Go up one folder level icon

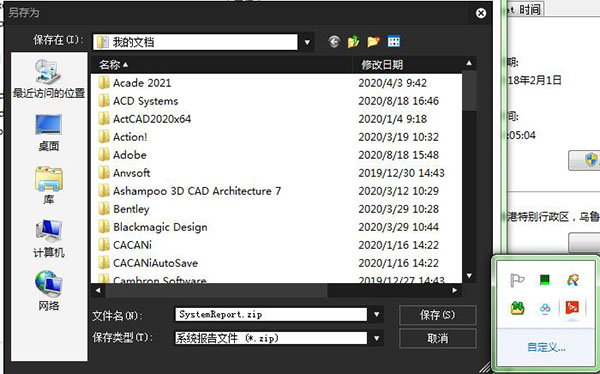tap(354, 42)
